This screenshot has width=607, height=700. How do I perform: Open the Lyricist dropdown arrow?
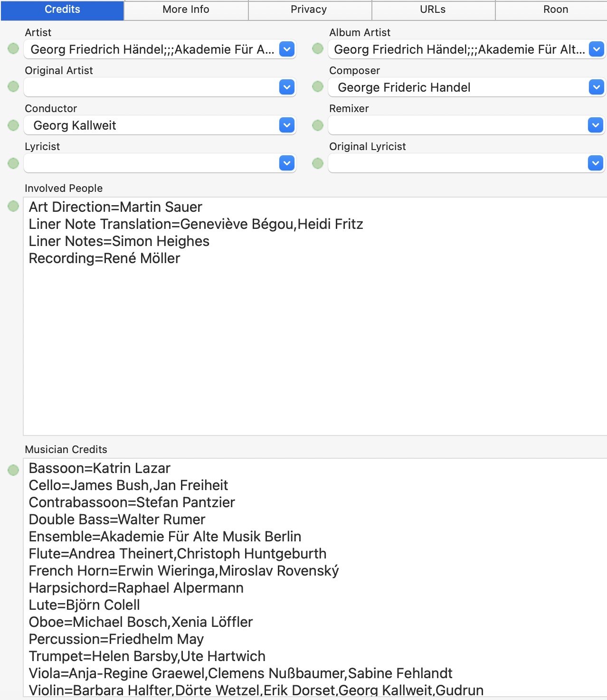click(x=287, y=163)
